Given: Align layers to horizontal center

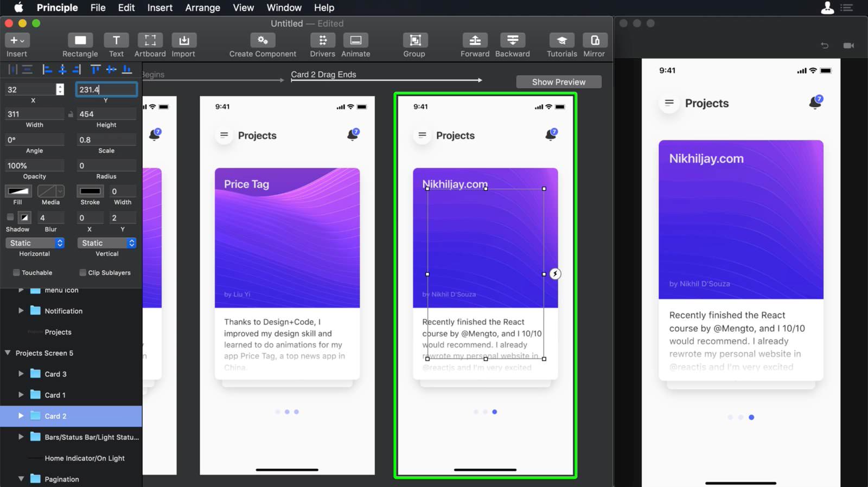Looking at the screenshot, I should (62, 69).
